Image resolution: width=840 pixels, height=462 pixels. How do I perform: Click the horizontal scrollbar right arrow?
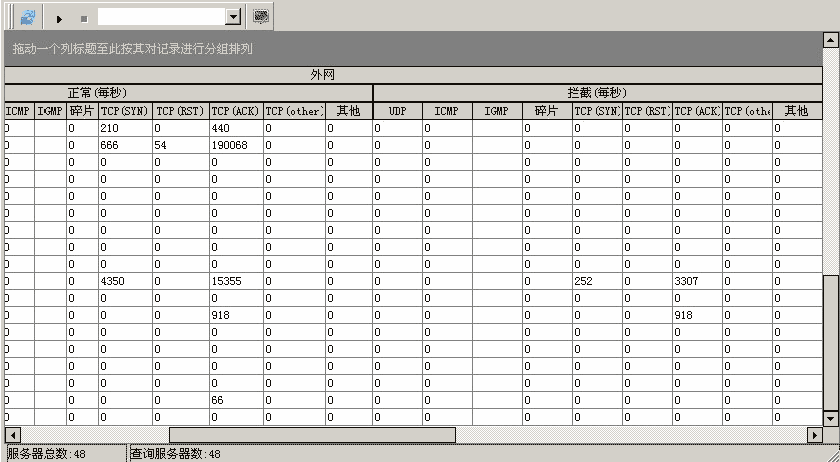(814, 436)
